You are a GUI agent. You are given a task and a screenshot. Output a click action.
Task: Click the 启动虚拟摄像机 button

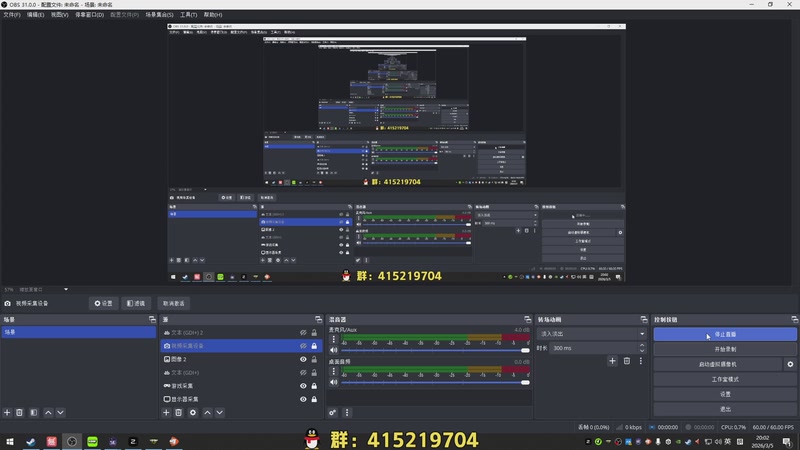[718, 364]
